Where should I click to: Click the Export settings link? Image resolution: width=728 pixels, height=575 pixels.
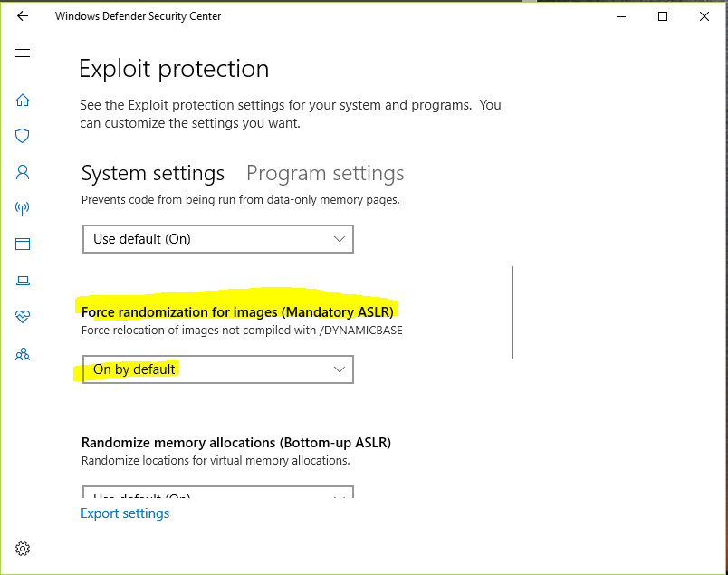point(125,513)
